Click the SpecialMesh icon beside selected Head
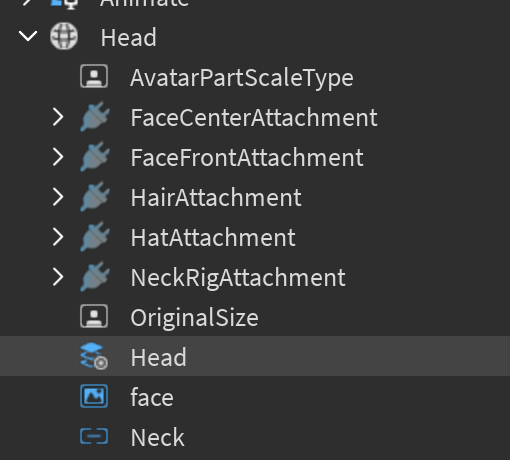The height and width of the screenshot is (460, 510). click(x=94, y=357)
